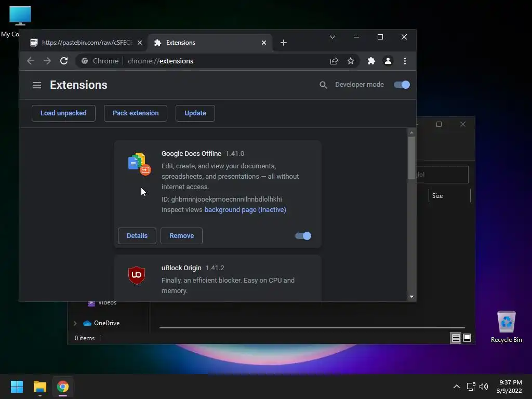
Task: Click the File Explorer search box
Action: 442,175
